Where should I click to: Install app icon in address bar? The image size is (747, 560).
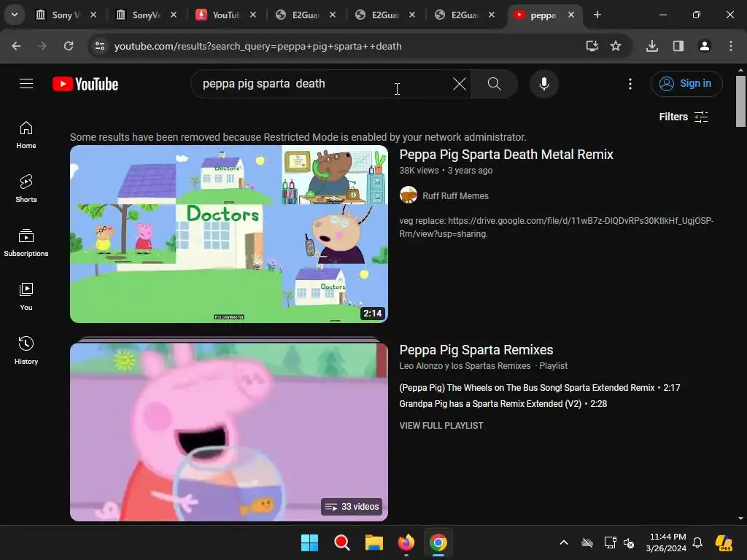(592, 46)
